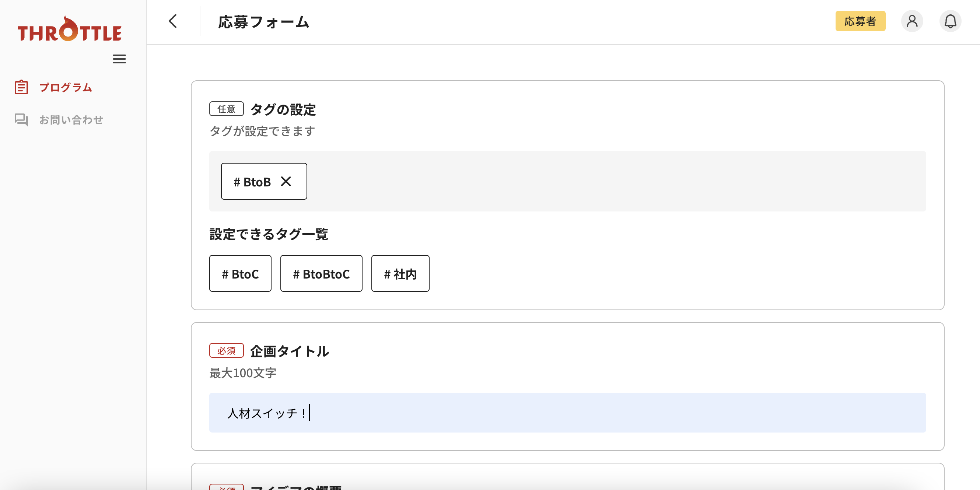Click the タグが設定できます description

click(262, 131)
